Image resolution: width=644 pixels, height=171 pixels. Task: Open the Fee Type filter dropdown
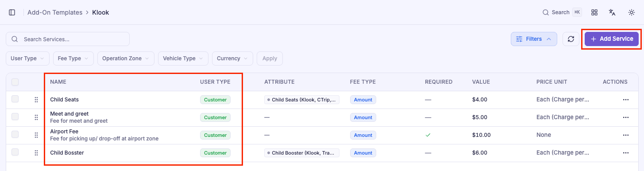(73, 58)
